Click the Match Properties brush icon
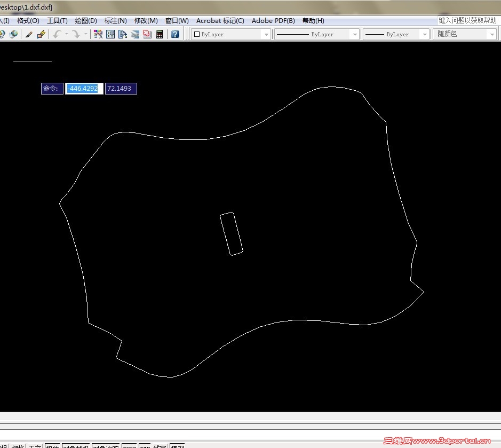Viewport: 501px width, 448px height. coord(29,34)
